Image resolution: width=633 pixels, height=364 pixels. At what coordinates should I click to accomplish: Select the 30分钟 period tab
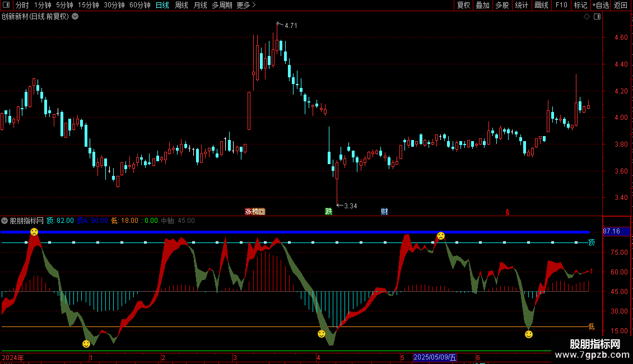pos(114,5)
